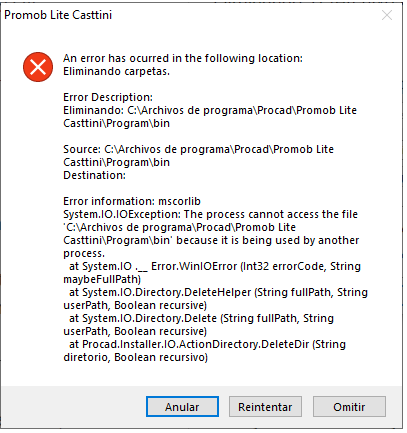Click the red error X icon

[38, 67]
